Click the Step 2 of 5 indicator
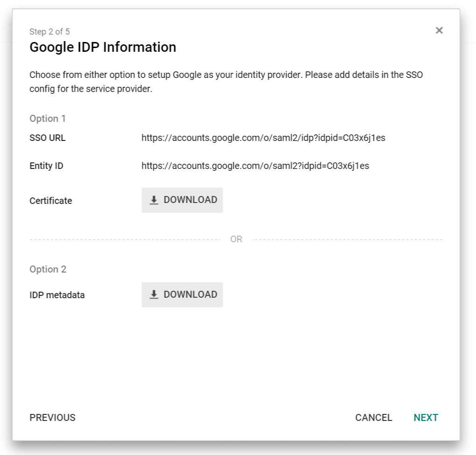The image size is (476, 455). tap(49, 31)
